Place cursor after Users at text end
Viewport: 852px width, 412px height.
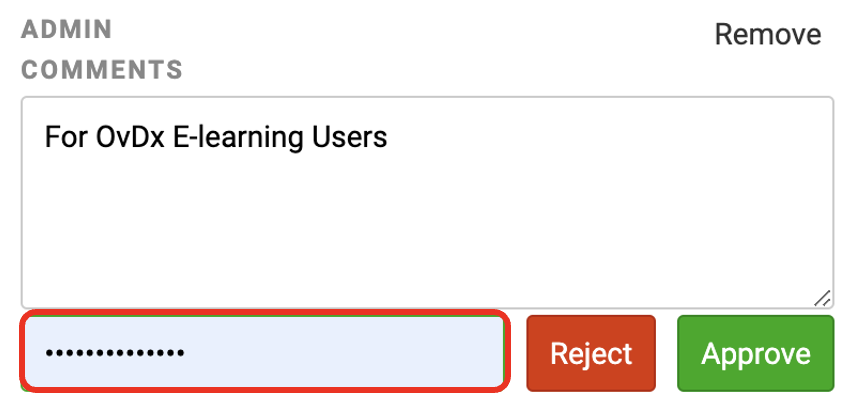(389, 136)
